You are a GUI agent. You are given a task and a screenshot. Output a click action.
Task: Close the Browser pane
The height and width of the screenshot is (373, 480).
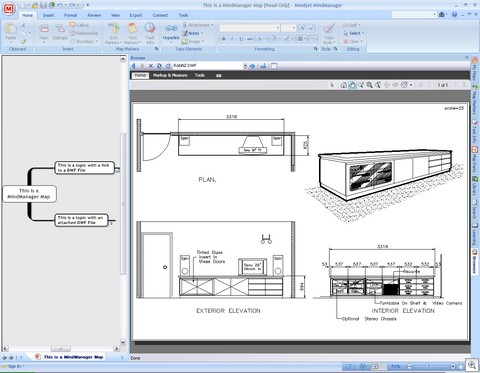[467, 58]
